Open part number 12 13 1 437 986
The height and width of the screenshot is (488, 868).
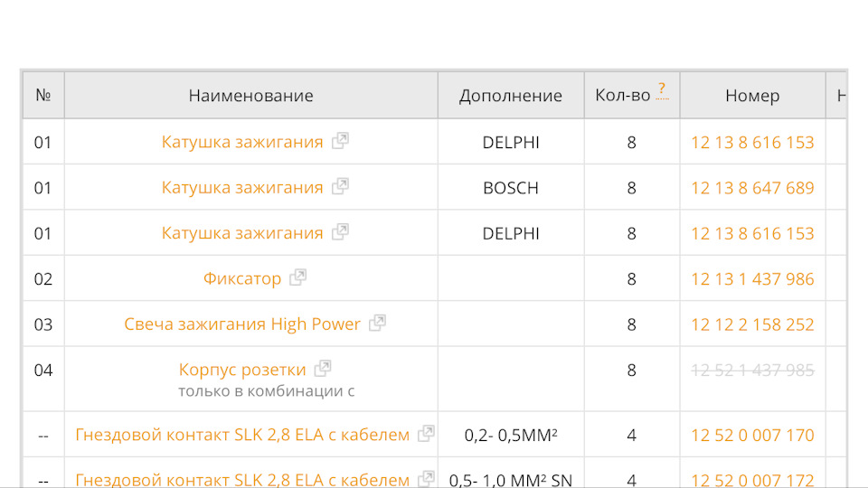[x=752, y=278]
